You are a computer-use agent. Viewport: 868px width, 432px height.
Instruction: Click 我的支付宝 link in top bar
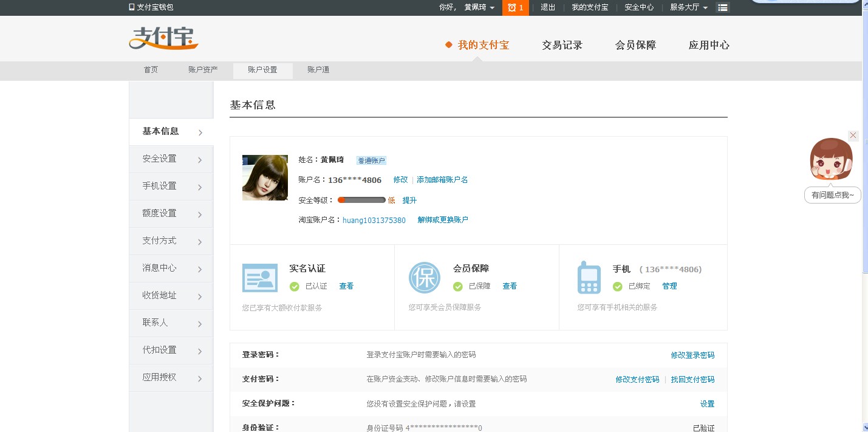point(590,7)
